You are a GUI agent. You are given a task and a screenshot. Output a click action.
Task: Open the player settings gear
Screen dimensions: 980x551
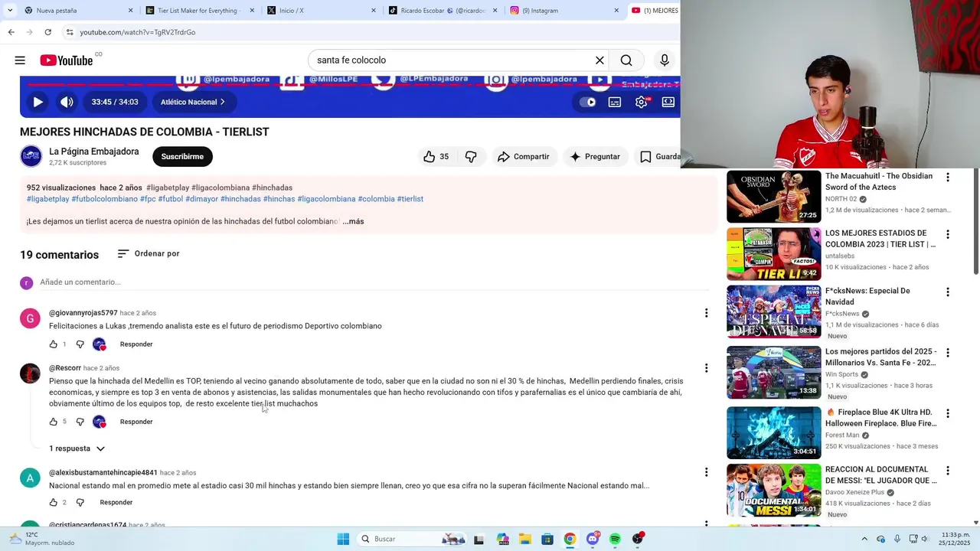pyautogui.click(x=642, y=102)
